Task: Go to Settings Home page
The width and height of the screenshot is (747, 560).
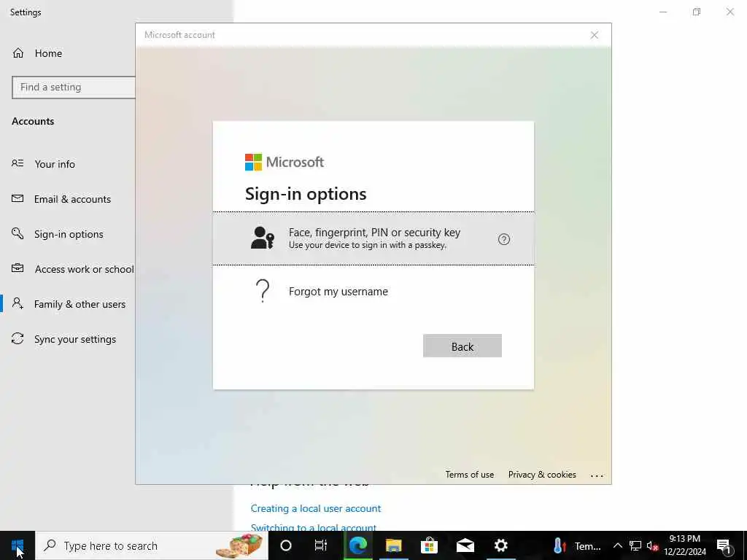Action: tap(37, 53)
